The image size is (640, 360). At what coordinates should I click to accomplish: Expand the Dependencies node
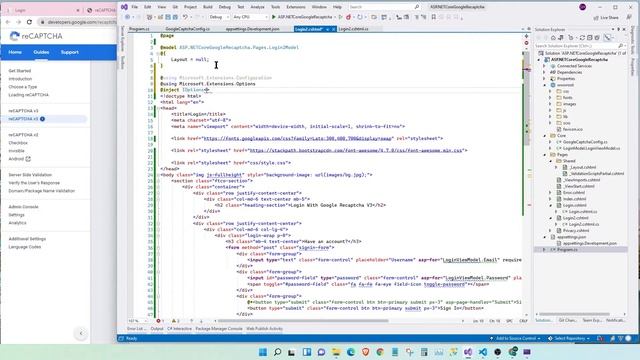pyautogui.click(x=544, y=72)
